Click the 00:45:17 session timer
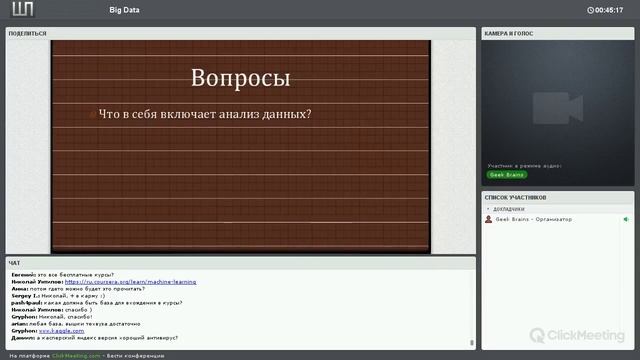 click(609, 10)
